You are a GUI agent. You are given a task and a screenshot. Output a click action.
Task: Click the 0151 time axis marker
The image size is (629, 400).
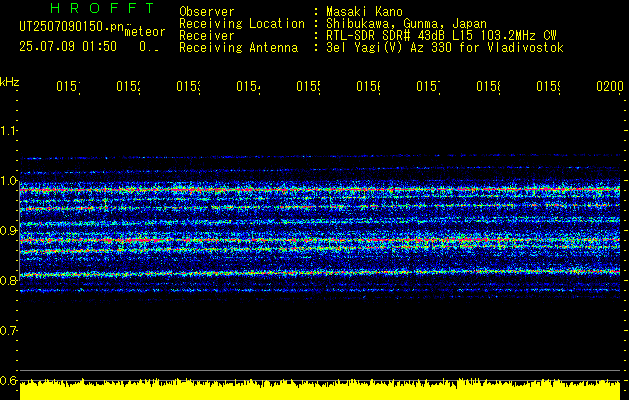pyautogui.click(x=68, y=86)
